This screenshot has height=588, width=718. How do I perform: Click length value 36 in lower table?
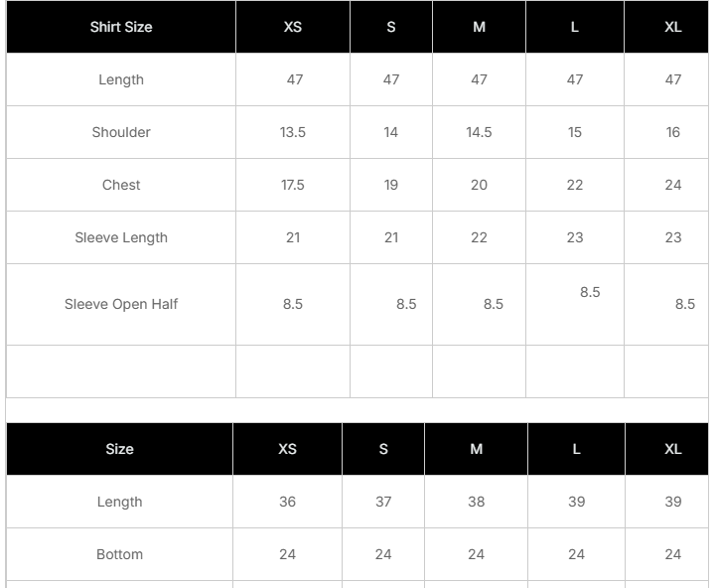(287, 502)
